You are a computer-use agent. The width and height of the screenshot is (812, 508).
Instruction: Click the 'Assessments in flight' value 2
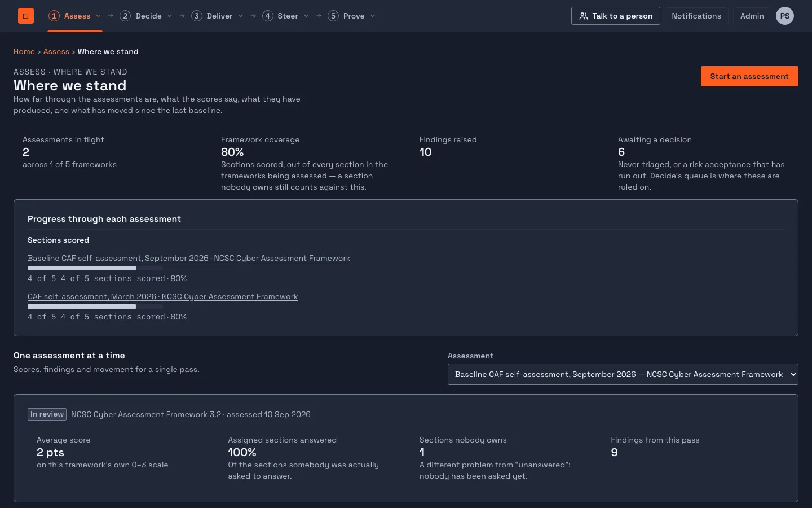[26, 152]
